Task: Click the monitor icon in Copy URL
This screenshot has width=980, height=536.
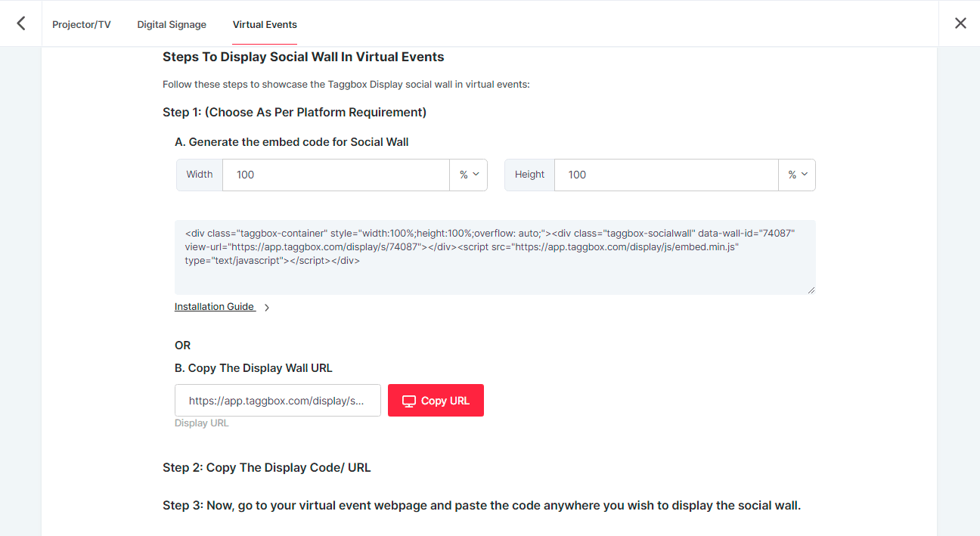Action: pyautogui.click(x=409, y=401)
